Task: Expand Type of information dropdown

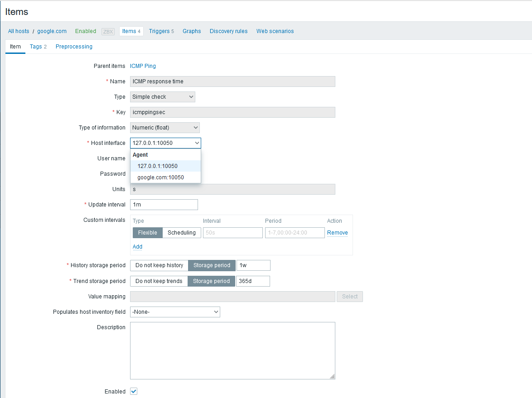Action: [164, 128]
